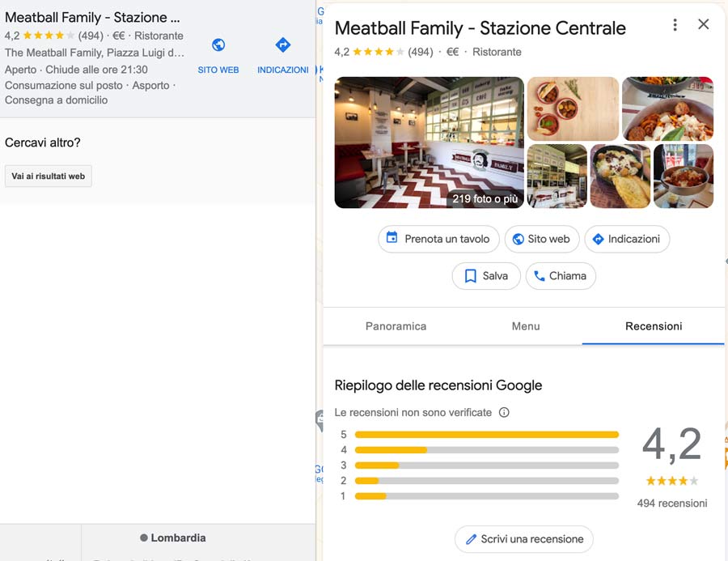
Task: Click the calendar icon in Prenota un tavolo
Action: pyautogui.click(x=392, y=237)
